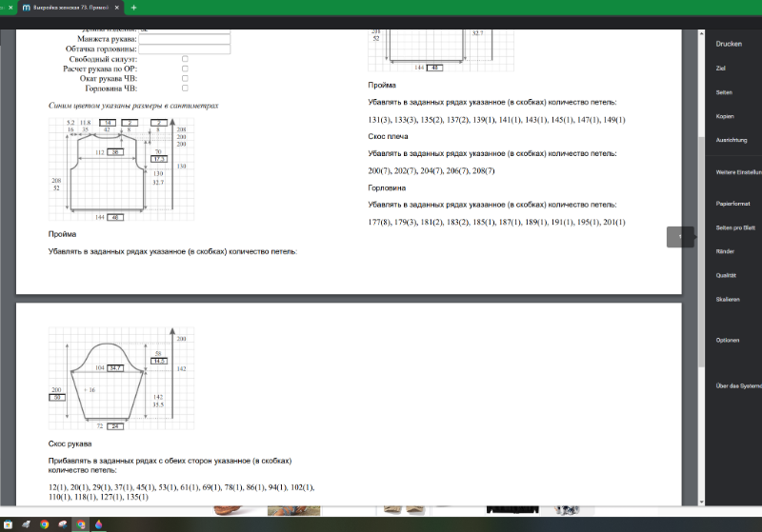The height and width of the screenshot is (532, 762).
Task: Enable the Расчет рукава по ОР checkbox
Action: click(x=185, y=69)
